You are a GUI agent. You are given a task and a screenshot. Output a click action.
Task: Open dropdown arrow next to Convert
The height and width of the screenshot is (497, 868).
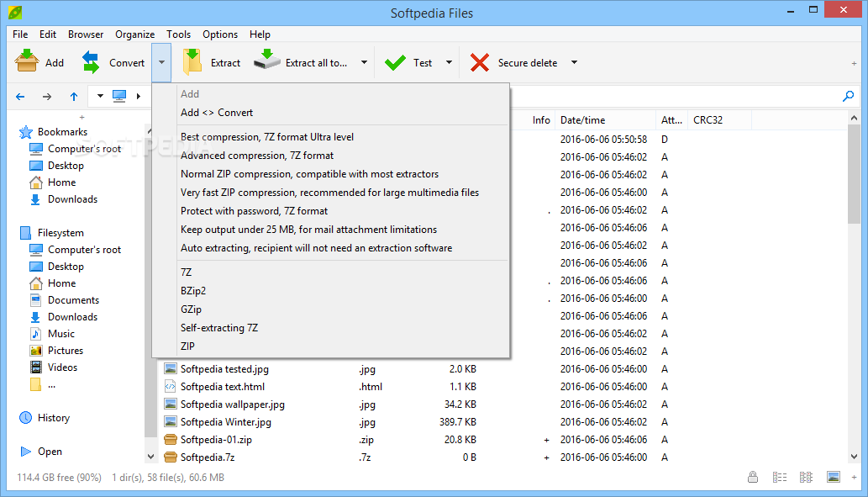pyautogui.click(x=161, y=62)
